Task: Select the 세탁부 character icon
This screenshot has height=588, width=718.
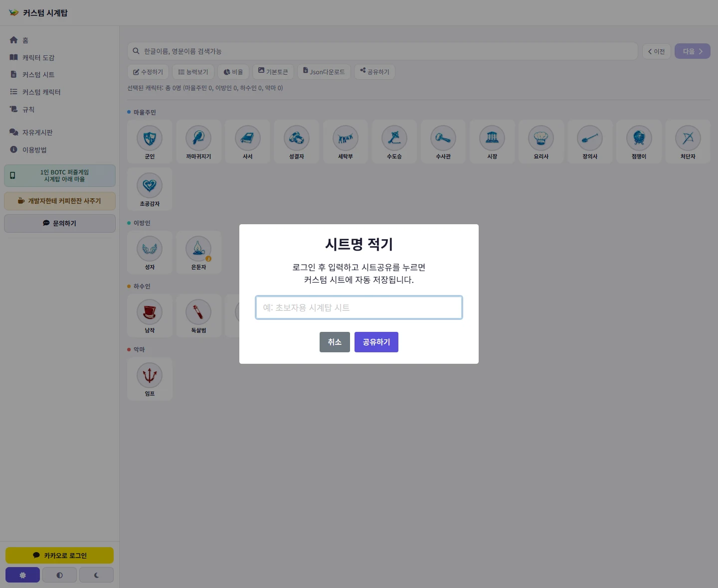Action: click(x=345, y=138)
